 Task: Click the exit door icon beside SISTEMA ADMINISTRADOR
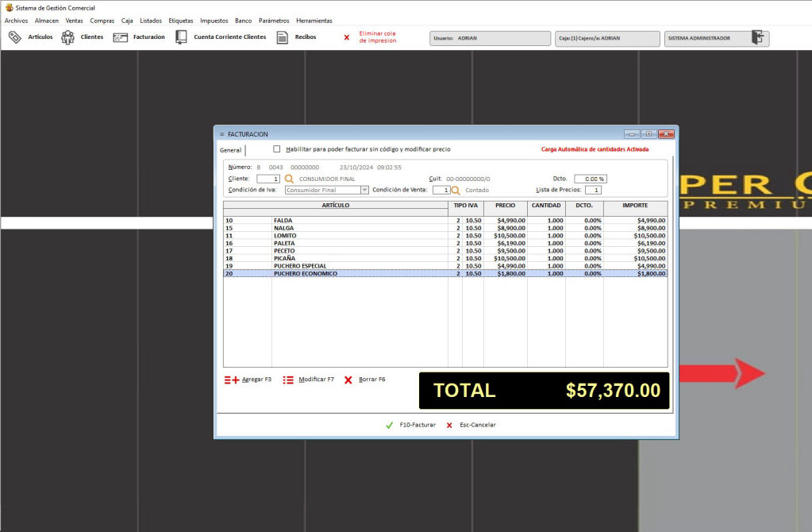point(757,37)
